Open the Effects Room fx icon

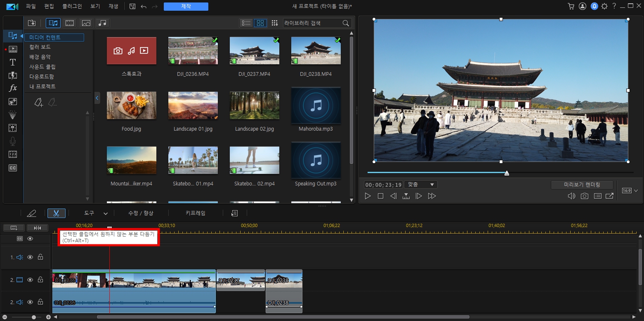pyautogui.click(x=13, y=88)
